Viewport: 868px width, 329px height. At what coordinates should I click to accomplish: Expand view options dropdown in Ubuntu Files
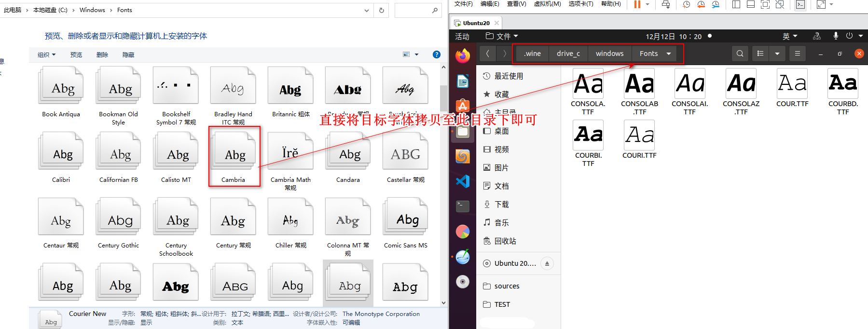coord(777,54)
